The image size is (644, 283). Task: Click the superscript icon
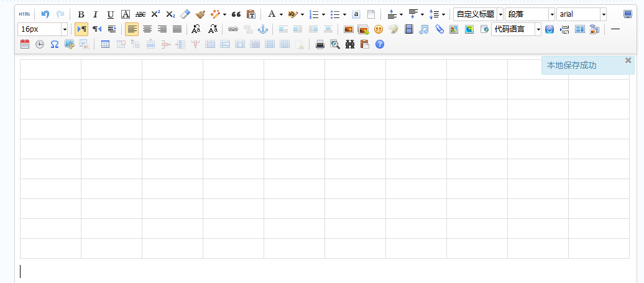[155, 14]
